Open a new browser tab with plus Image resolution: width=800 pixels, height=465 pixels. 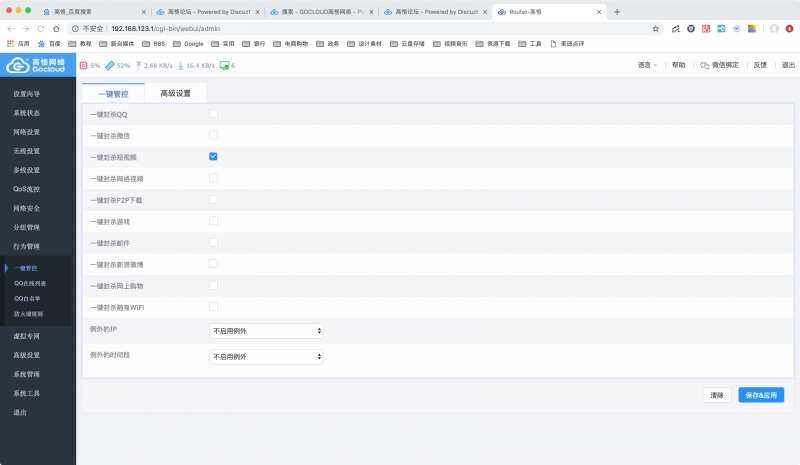pyautogui.click(x=617, y=12)
